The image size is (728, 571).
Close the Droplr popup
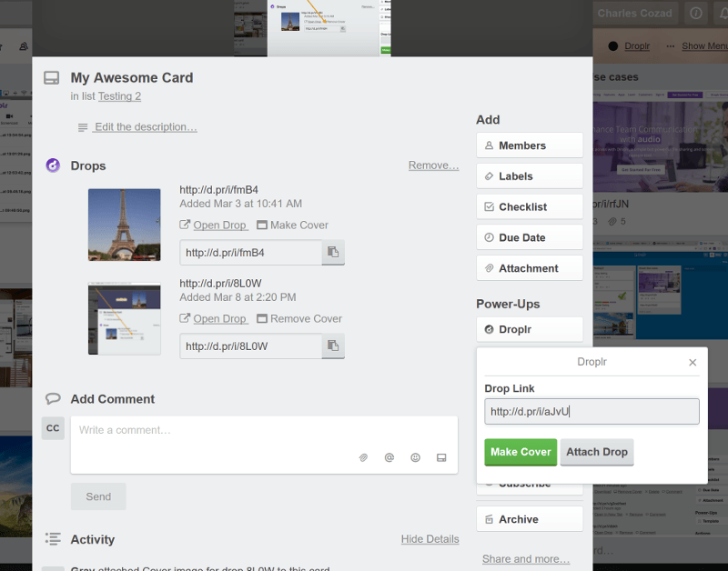[x=693, y=362]
